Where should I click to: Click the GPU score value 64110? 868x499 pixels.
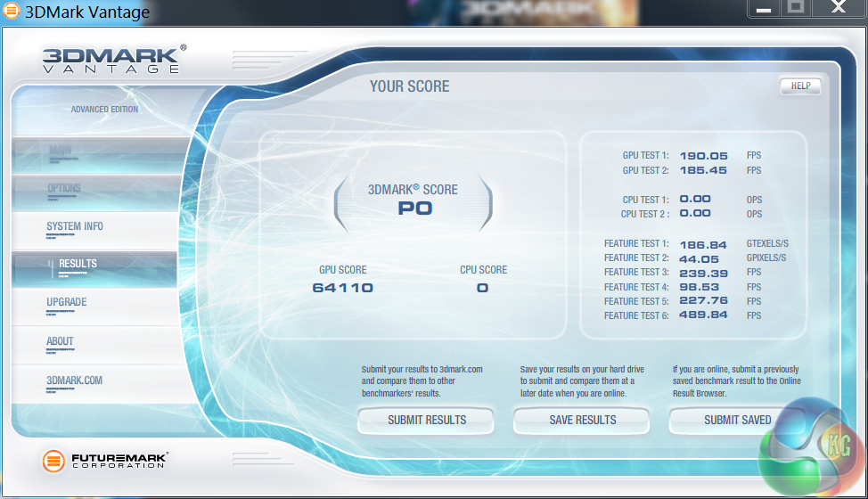pyautogui.click(x=343, y=288)
